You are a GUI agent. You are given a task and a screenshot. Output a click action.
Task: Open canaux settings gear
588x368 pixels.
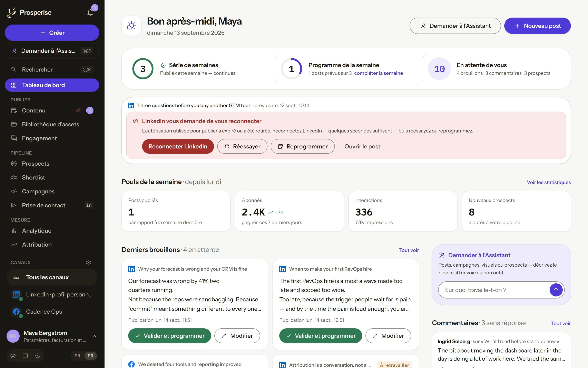coord(89,262)
